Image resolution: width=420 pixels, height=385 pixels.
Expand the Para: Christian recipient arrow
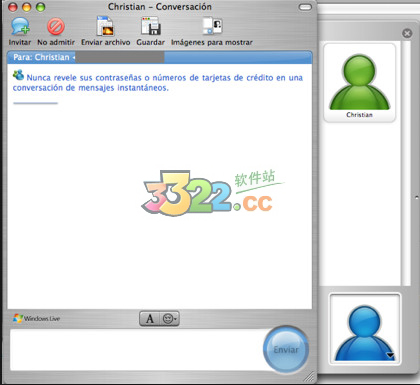click(74, 57)
